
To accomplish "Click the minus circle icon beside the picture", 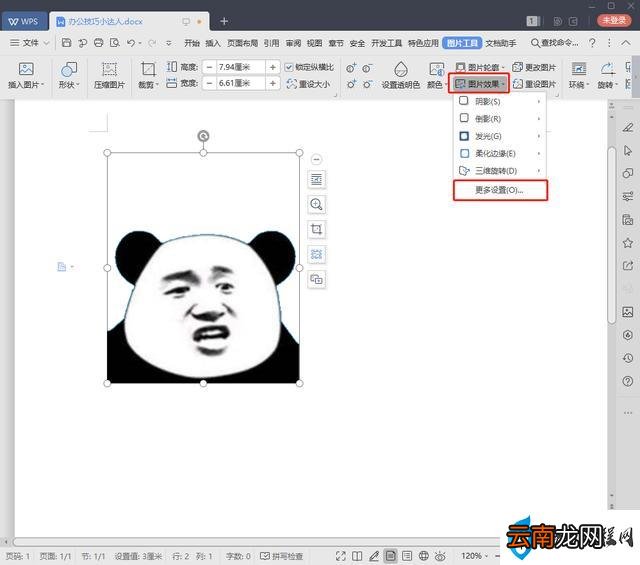I will pos(316,159).
